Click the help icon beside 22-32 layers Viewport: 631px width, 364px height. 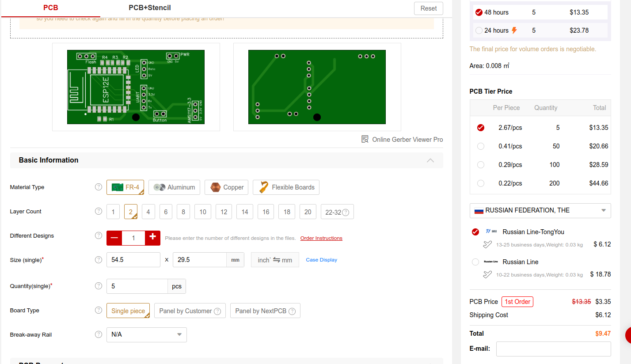(346, 212)
